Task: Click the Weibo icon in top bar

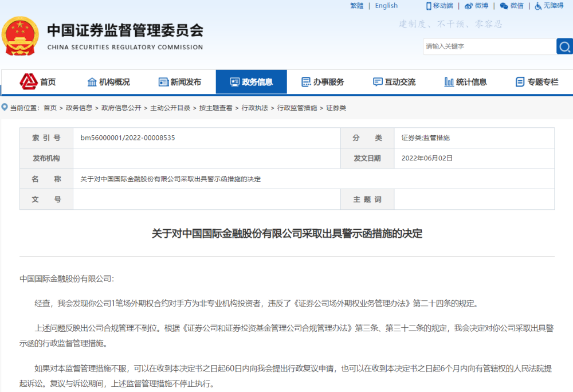Action: click(469, 6)
